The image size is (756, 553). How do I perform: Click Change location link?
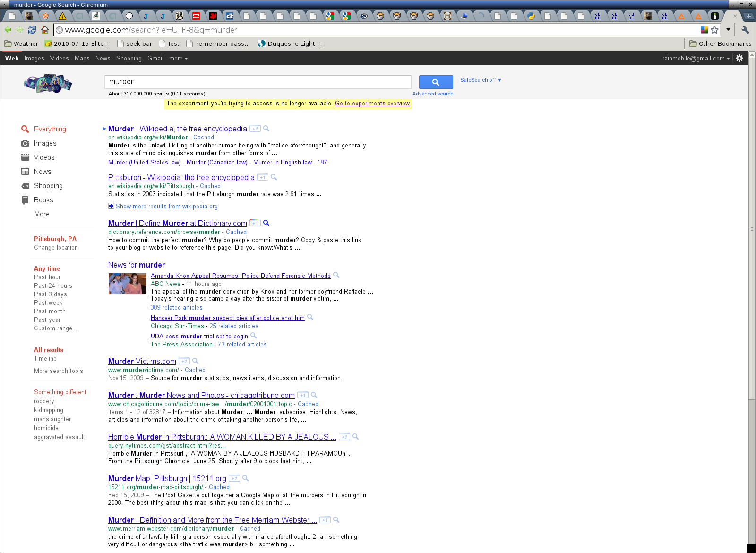click(x=56, y=248)
